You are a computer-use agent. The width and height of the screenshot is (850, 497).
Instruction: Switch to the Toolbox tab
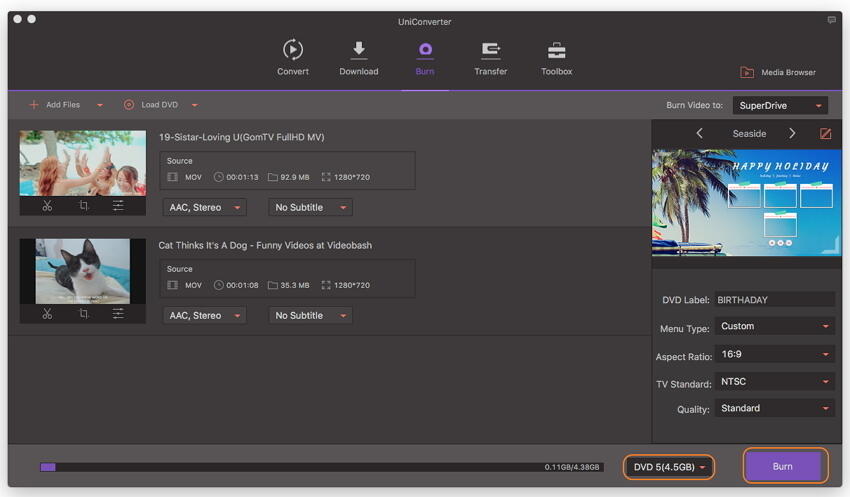556,57
